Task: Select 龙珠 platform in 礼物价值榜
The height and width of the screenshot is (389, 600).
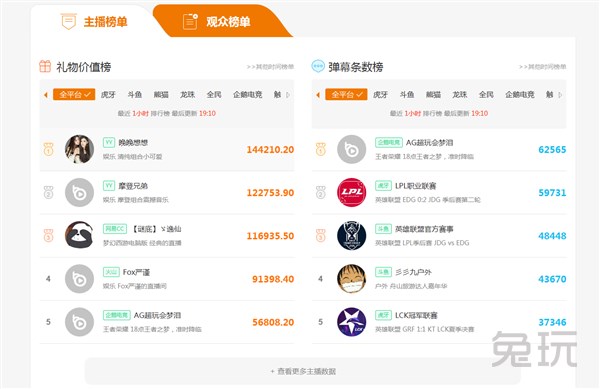Action: [188, 94]
